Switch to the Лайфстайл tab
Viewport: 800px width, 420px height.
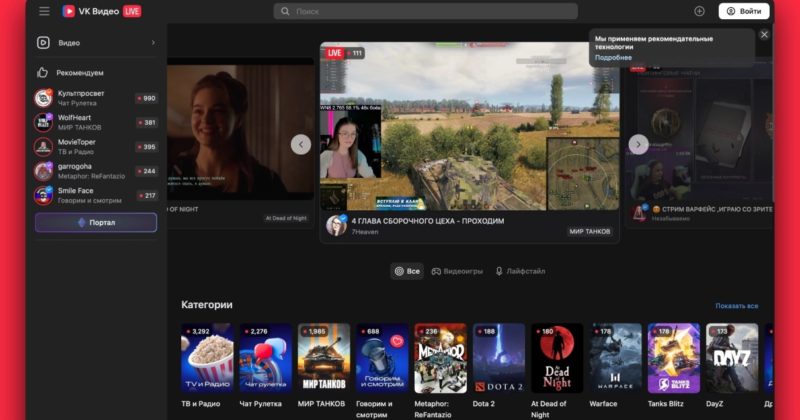(x=520, y=271)
